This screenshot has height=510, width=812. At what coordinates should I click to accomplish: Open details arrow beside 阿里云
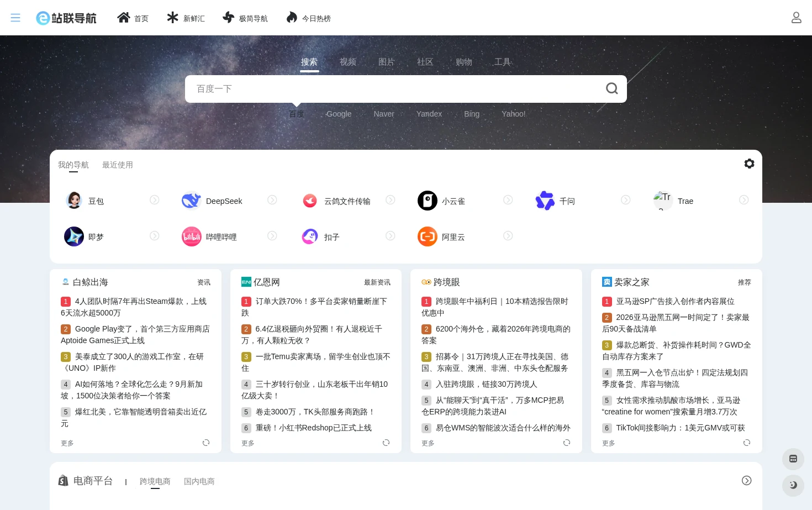(508, 235)
